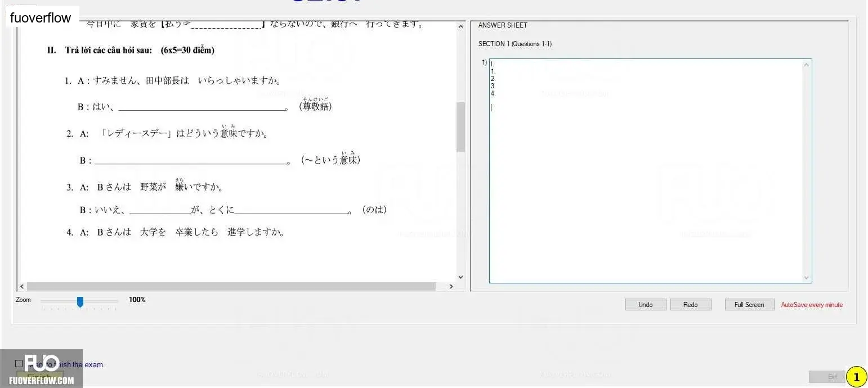Viewport: 868px width, 388px height.
Task: Click the ANSWER SHEET heading
Action: (503, 25)
